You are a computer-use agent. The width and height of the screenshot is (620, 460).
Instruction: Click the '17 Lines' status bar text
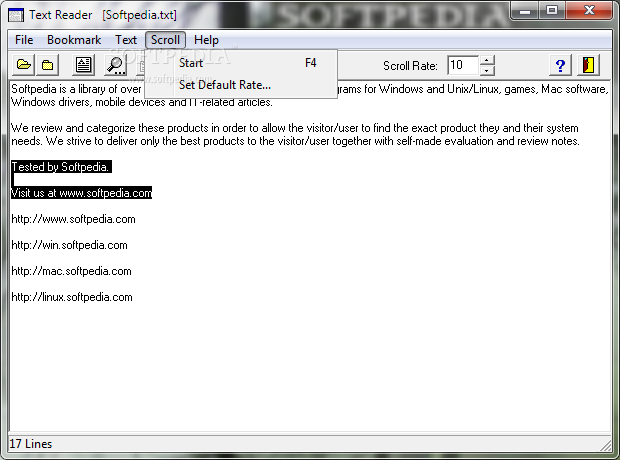coord(30,444)
